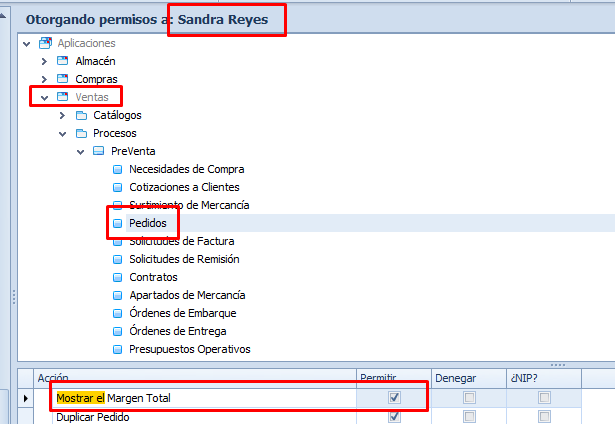Click the Permitir column header
This screenshot has height=424, width=615.
click(x=377, y=378)
